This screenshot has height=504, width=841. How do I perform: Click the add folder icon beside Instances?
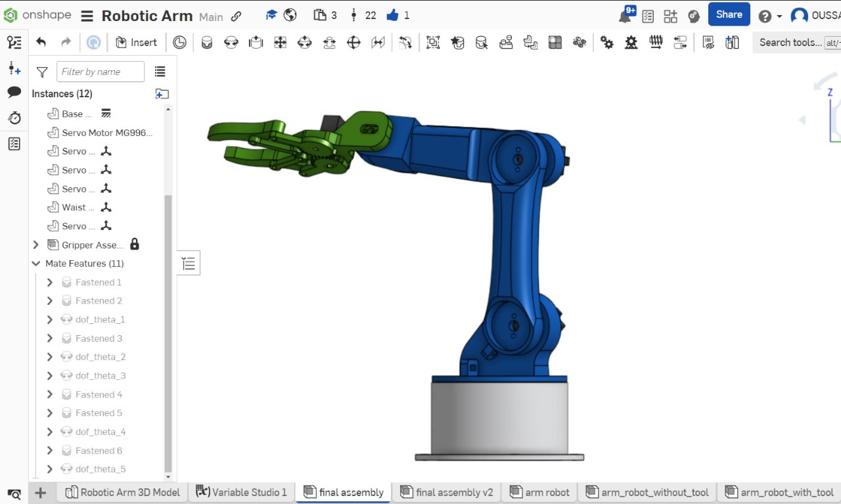click(x=162, y=93)
